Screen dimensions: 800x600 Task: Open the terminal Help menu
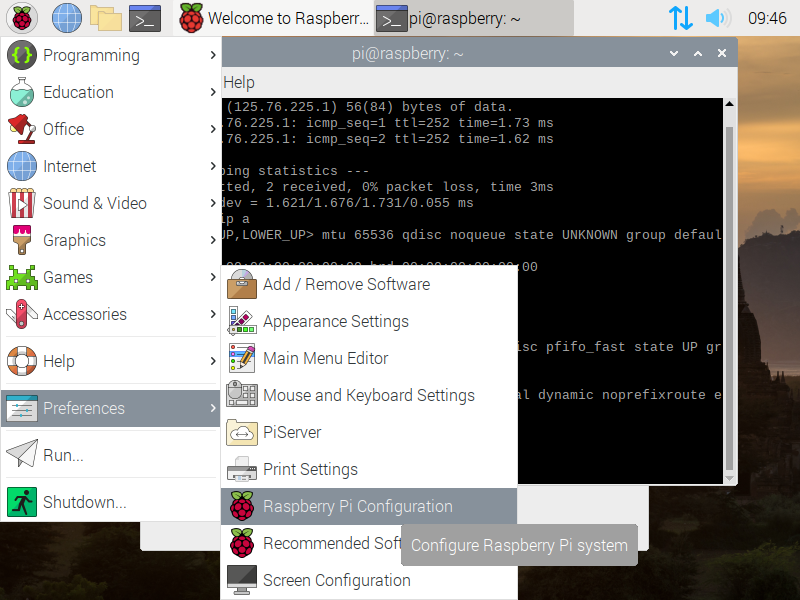[x=239, y=82]
